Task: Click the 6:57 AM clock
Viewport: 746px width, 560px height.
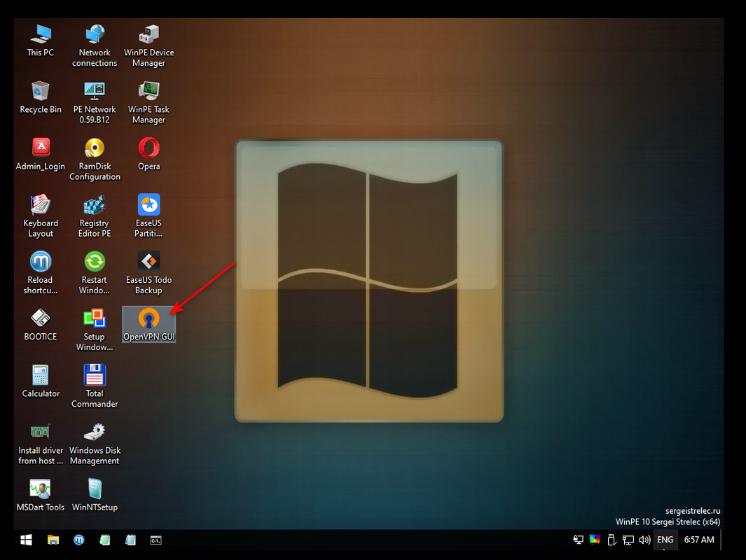Action: click(699, 540)
